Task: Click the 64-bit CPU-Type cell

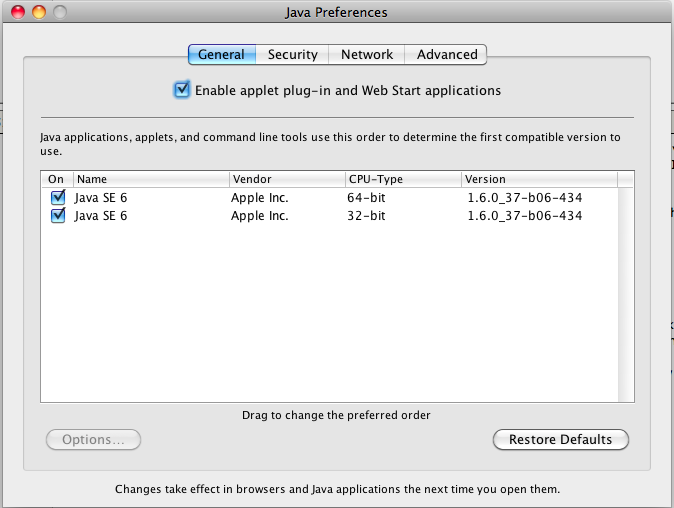Action: pyautogui.click(x=366, y=198)
